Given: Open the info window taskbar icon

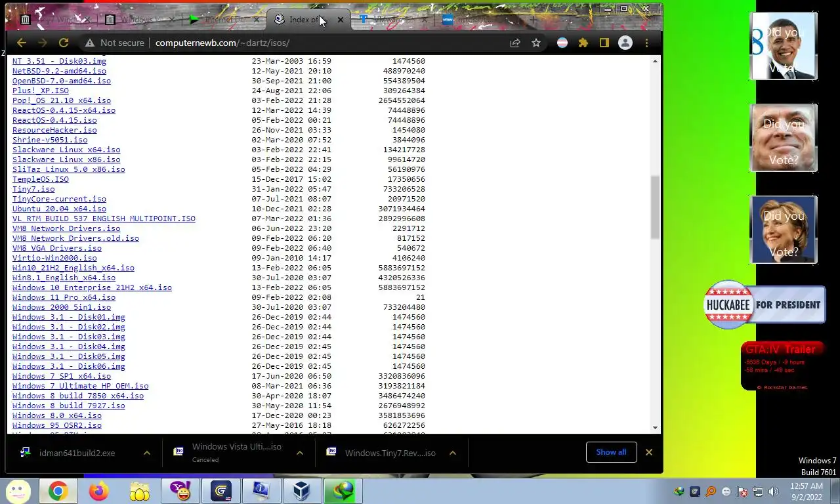Looking at the screenshot, I should (261, 492).
